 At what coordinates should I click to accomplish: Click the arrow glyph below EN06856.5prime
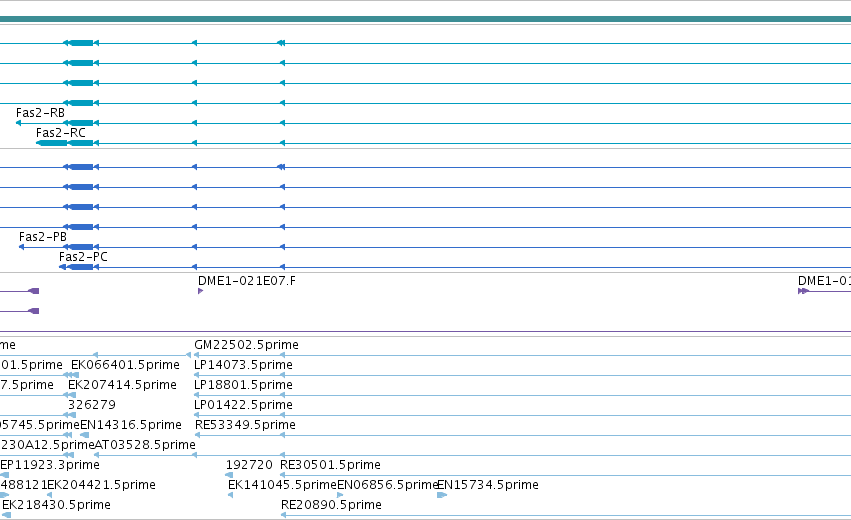point(340,495)
